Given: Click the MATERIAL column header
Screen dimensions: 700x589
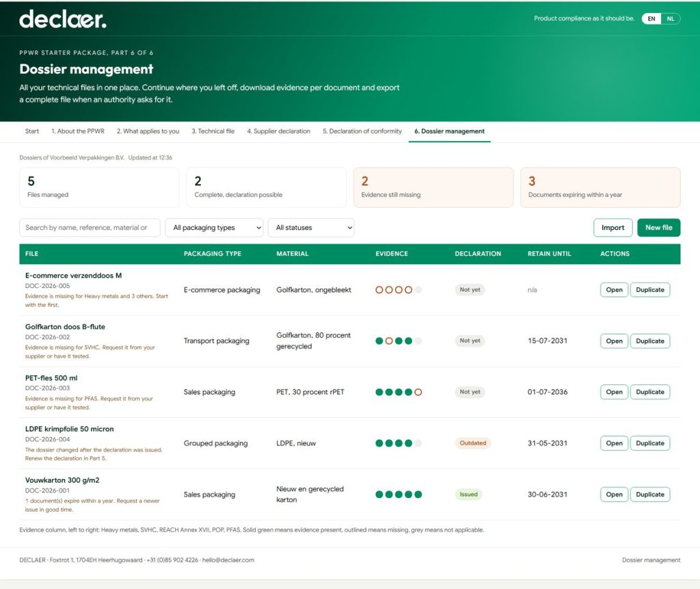Looking at the screenshot, I should [293, 254].
